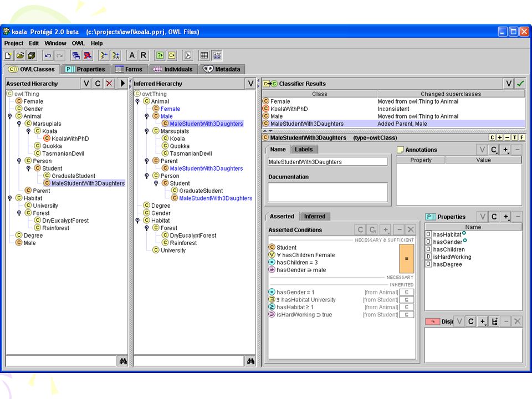This screenshot has width=532, height=399.
Task: Collapse the Parent node in Inferred Hierarchy
Action: [146, 161]
